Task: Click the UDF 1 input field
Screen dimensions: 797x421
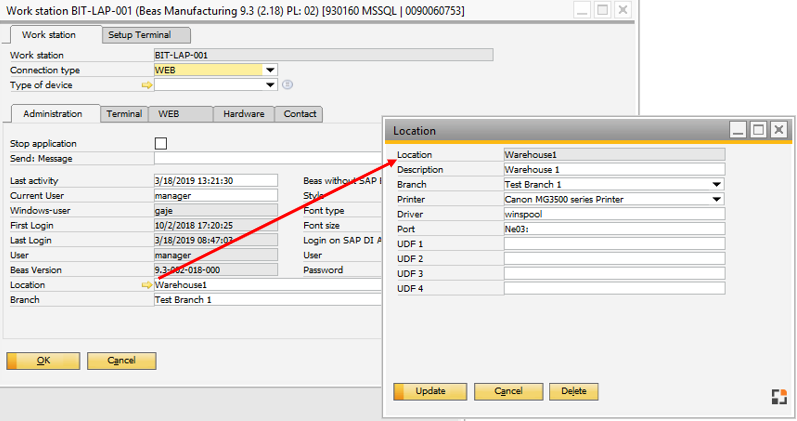Action: (x=614, y=244)
